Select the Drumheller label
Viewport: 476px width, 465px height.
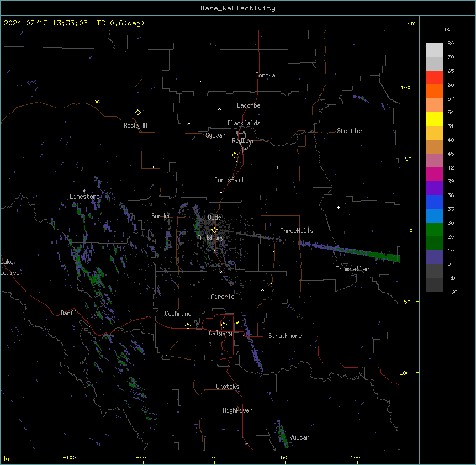pyautogui.click(x=352, y=269)
